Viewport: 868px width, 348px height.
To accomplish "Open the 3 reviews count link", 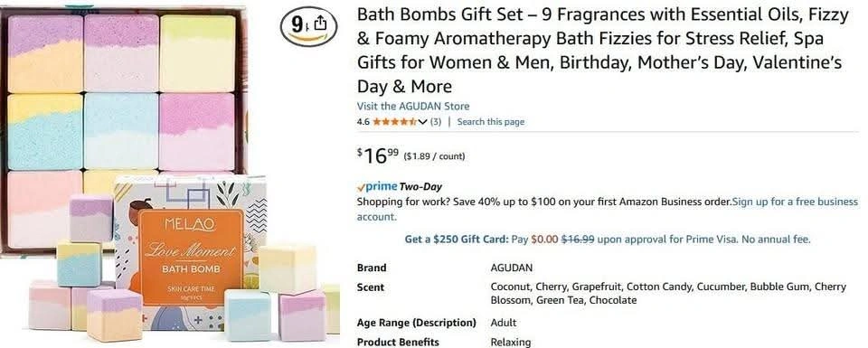I will (x=436, y=122).
